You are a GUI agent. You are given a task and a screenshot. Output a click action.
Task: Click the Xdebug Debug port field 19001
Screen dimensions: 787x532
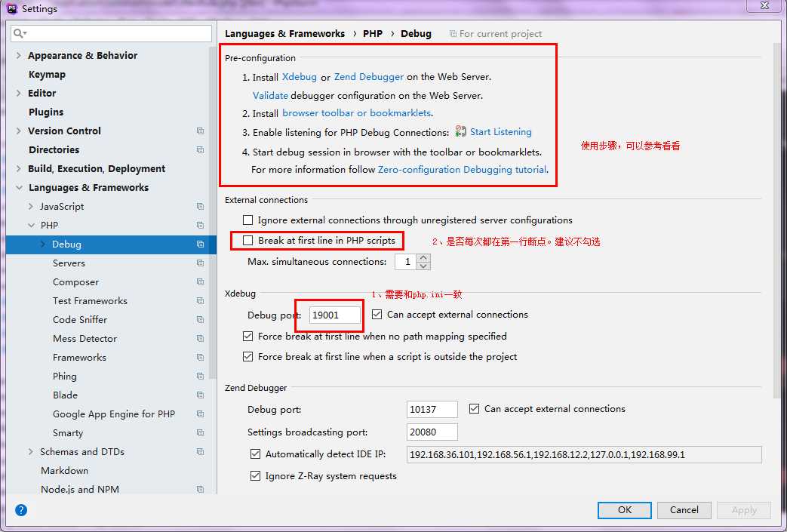click(335, 315)
